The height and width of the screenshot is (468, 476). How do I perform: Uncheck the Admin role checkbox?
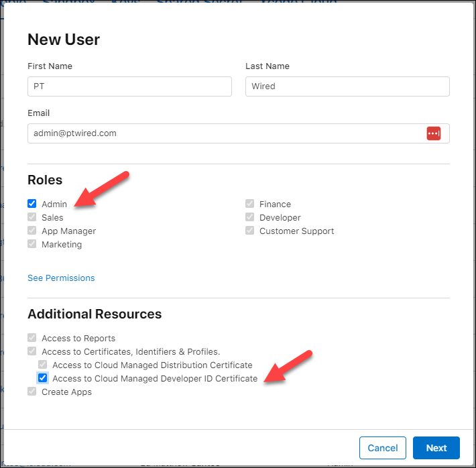tap(32, 203)
